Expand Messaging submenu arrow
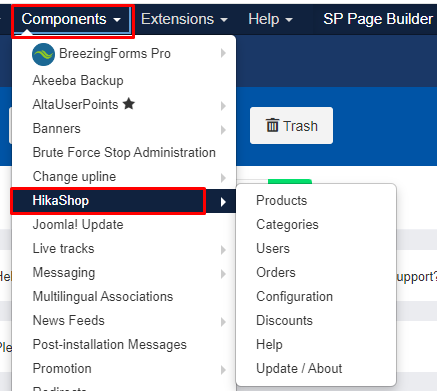437x391 pixels. pyautogui.click(x=223, y=274)
